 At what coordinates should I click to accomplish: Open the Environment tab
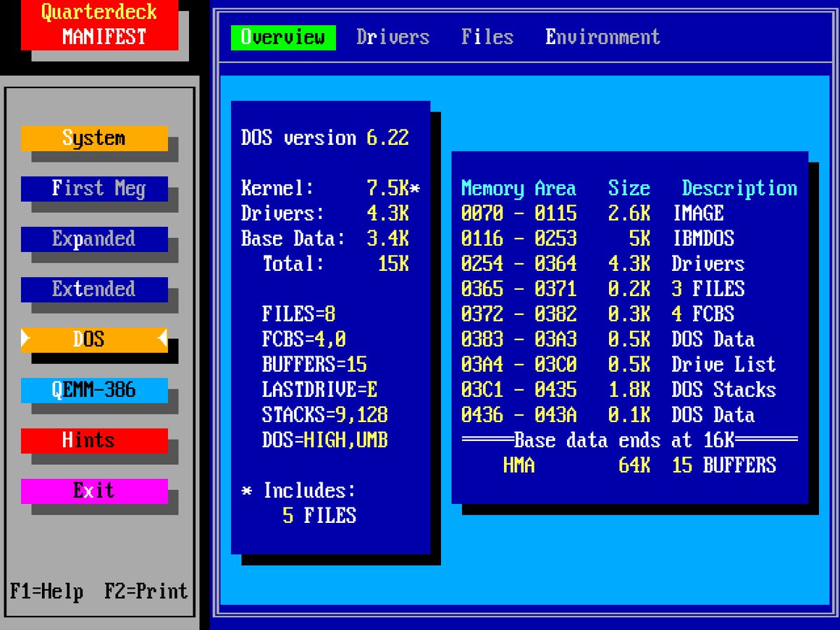(x=603, y=38)
